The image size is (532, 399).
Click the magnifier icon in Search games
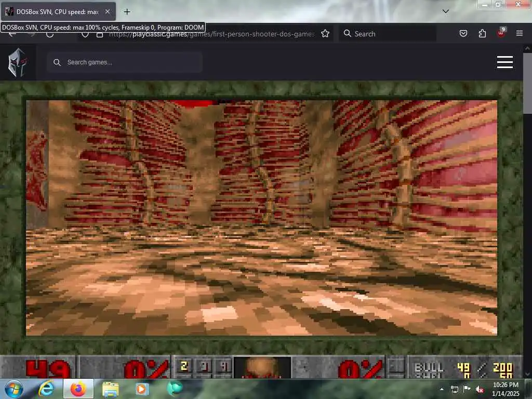57,62
